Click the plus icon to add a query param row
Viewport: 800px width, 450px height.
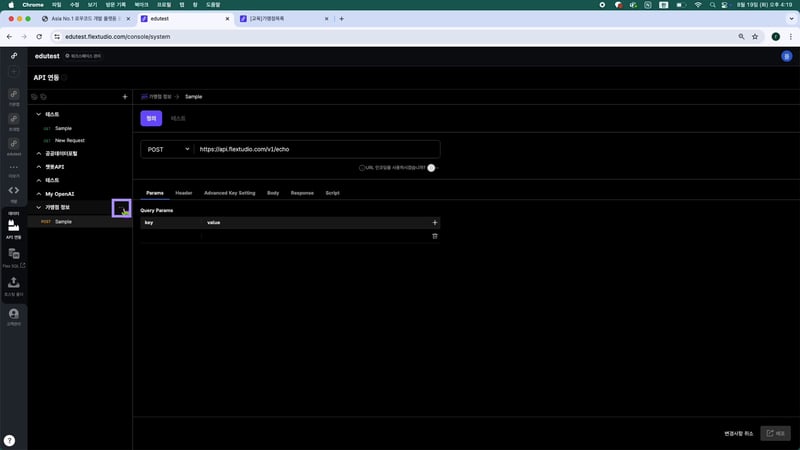434,222
